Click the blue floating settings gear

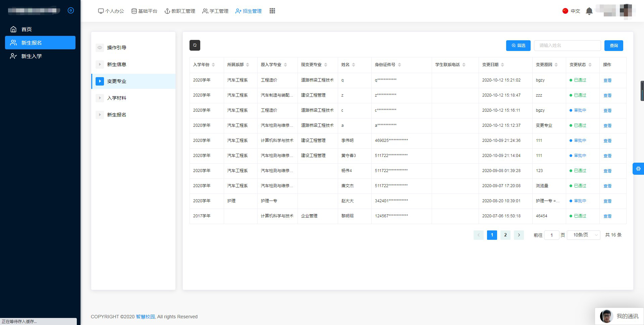pyautogui.click(x=638, y=169)
